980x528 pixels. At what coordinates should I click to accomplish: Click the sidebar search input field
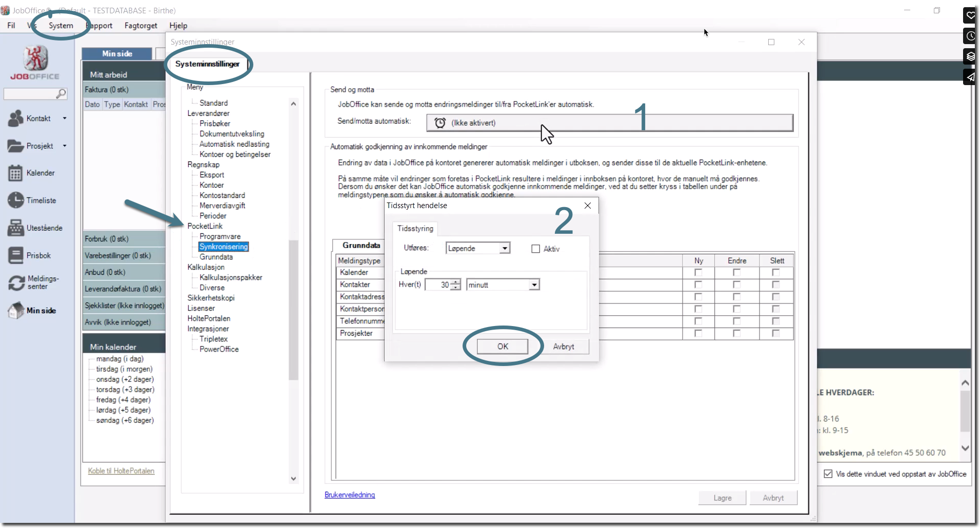point(30,94)
